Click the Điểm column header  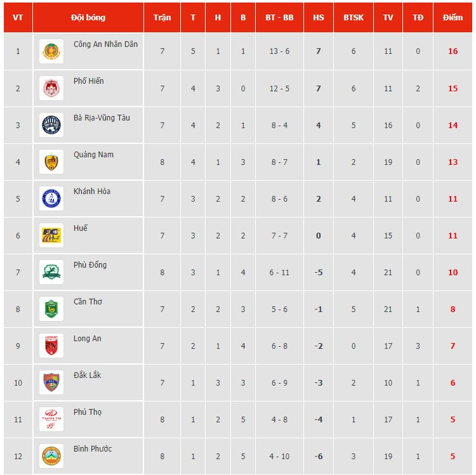453,18
